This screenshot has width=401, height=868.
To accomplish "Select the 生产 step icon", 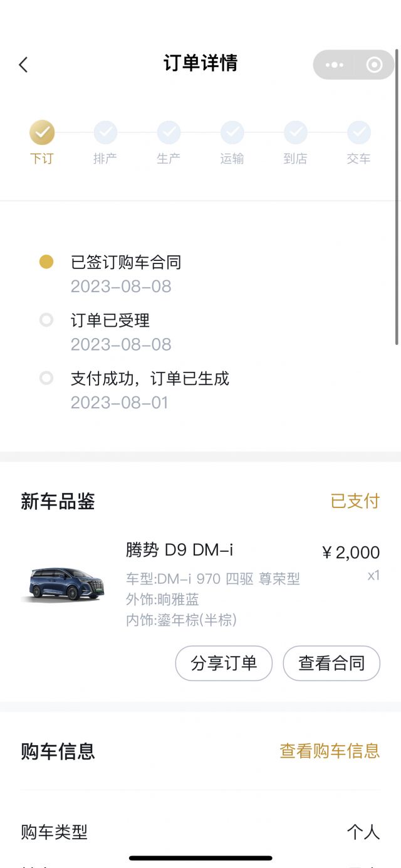I will (x=169, y=133).
